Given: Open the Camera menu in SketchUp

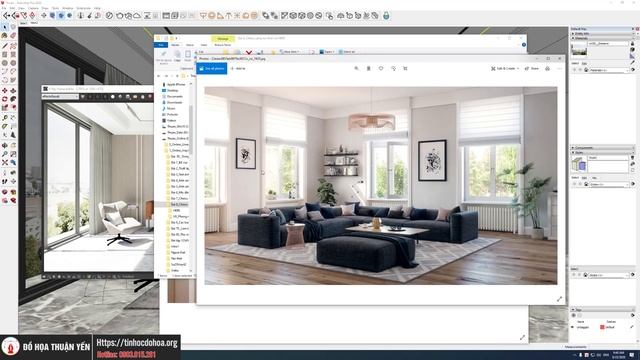Looking at the screenshot, I should [33, 8].
